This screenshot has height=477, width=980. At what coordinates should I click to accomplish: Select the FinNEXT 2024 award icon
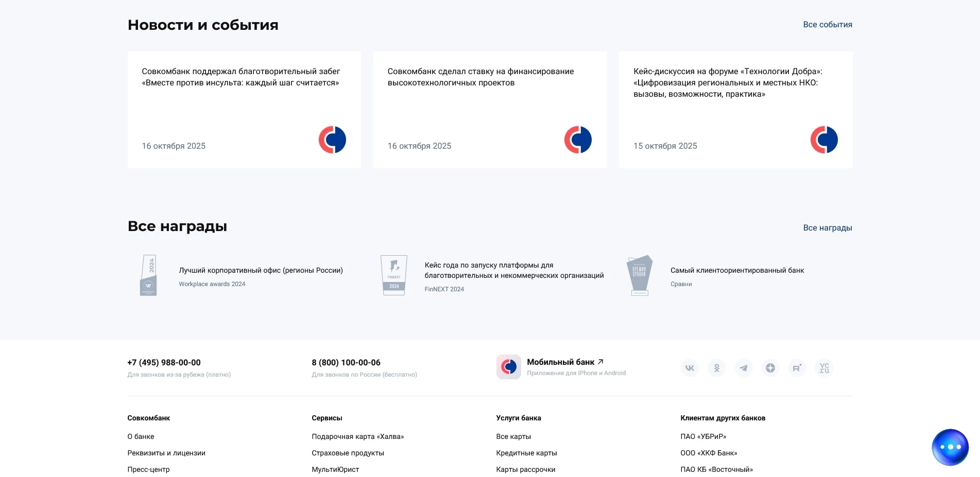pos(394,275)
